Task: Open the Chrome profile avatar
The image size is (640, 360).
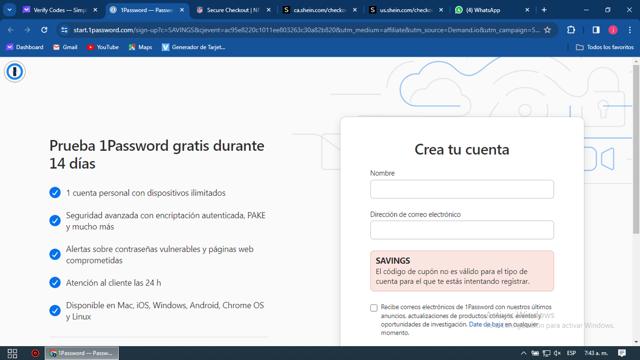Action: point(613,30)
